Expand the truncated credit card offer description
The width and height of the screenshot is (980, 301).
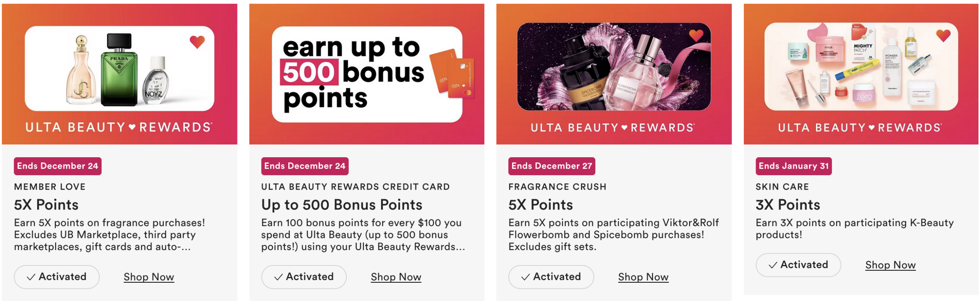pos(363,235)
